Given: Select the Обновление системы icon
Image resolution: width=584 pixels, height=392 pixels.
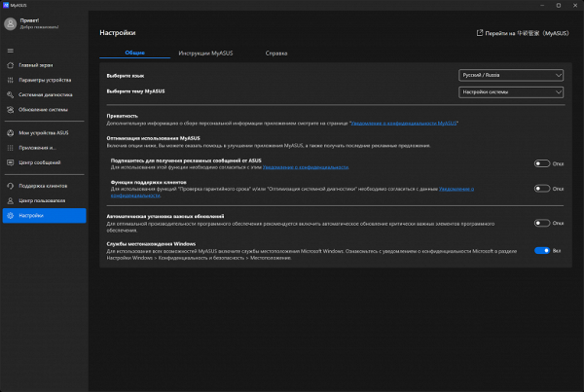Looking at the screenshot, I should coord(10,110).
